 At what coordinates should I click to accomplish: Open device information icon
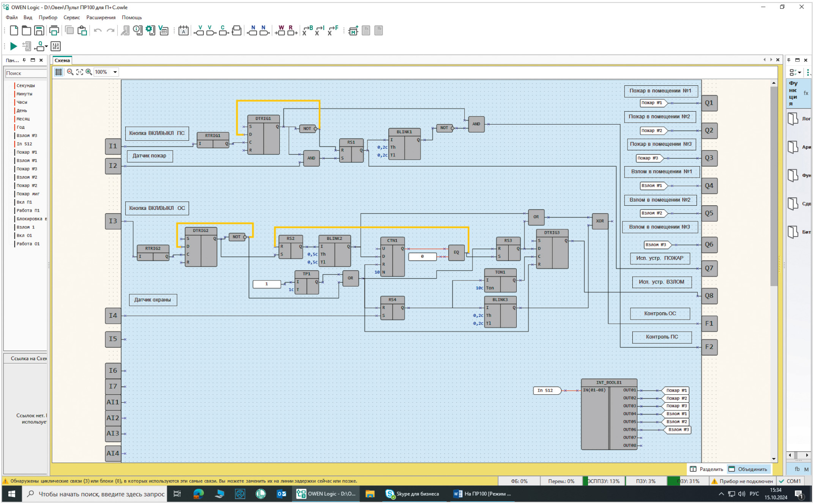(x=138, y=31)
